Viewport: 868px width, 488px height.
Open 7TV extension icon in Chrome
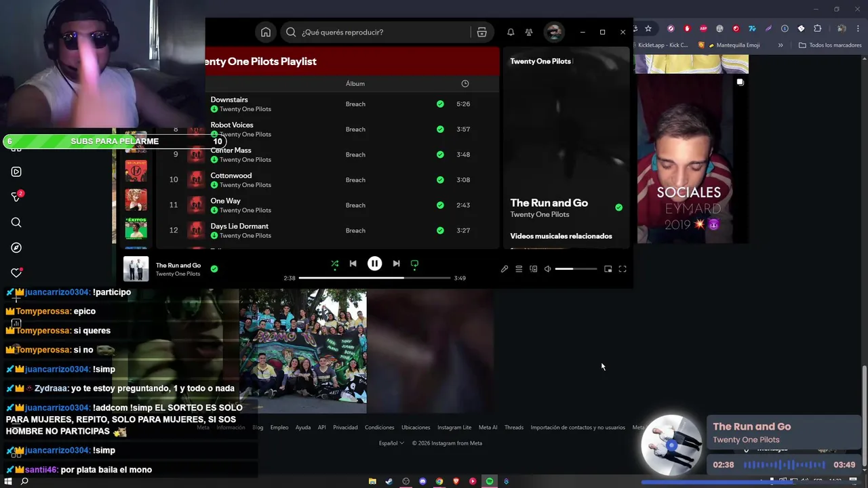(x=752, y=28)
